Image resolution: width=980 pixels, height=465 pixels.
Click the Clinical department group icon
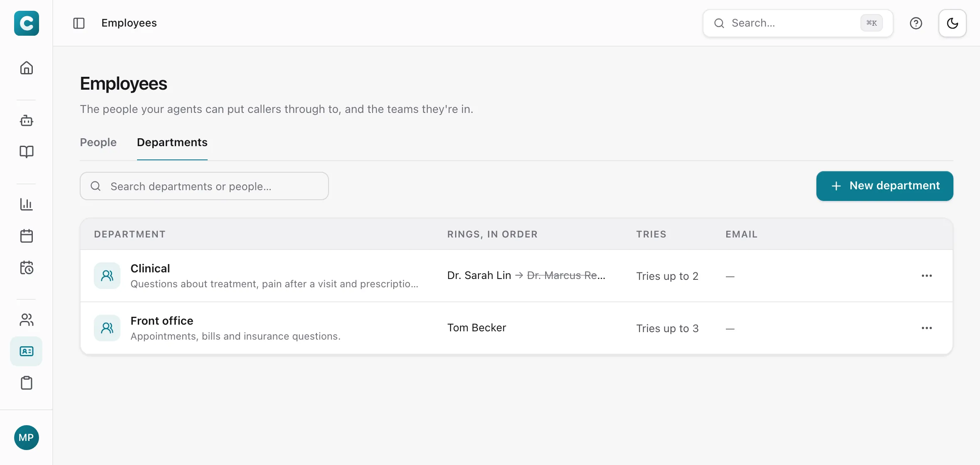107,276
